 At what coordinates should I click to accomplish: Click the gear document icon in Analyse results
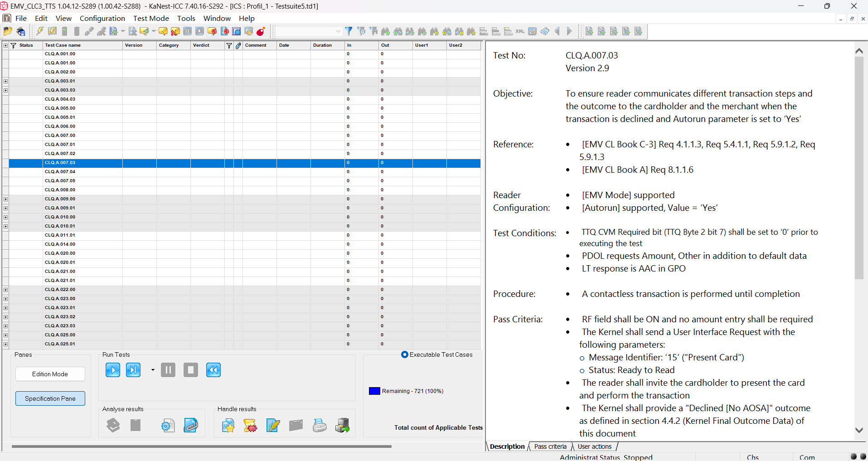point(168,425)
